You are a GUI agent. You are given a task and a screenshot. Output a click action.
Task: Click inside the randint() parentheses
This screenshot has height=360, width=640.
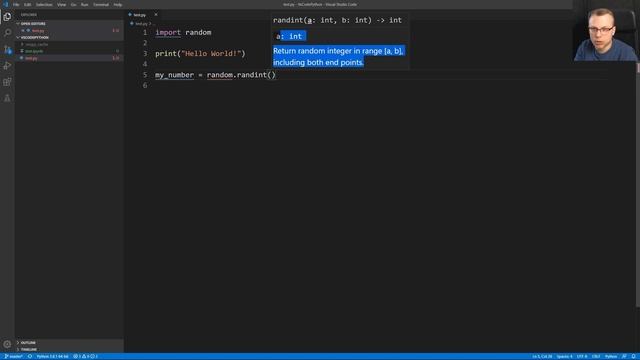(x=271, y=75)
